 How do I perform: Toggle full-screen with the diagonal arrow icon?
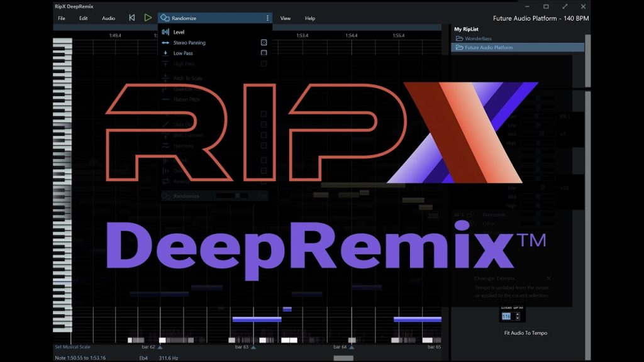[565, 6]
